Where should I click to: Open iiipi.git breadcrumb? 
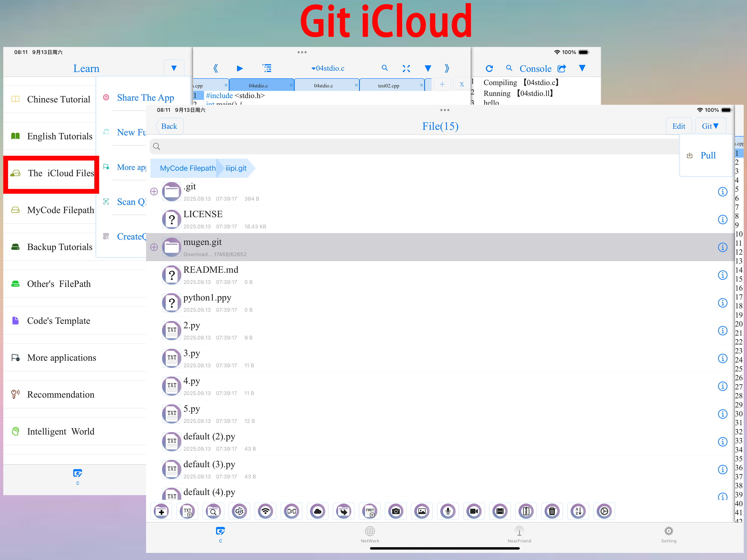pyautogui.click(x=236, y=168)
